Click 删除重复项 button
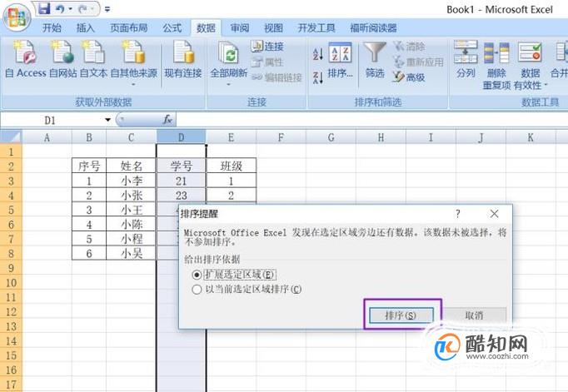This screenshot has height=392, width=568. tap(496, 65)
